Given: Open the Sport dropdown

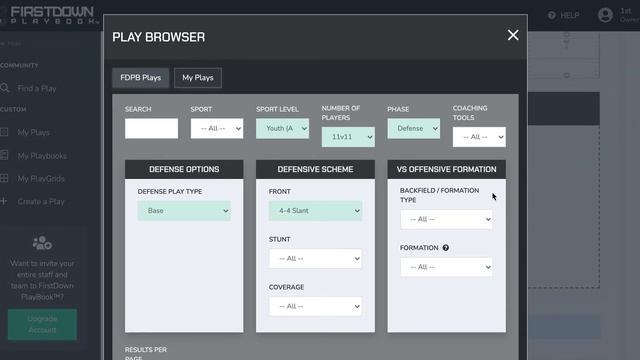Looking at the screenshot, I should point(217,129).
